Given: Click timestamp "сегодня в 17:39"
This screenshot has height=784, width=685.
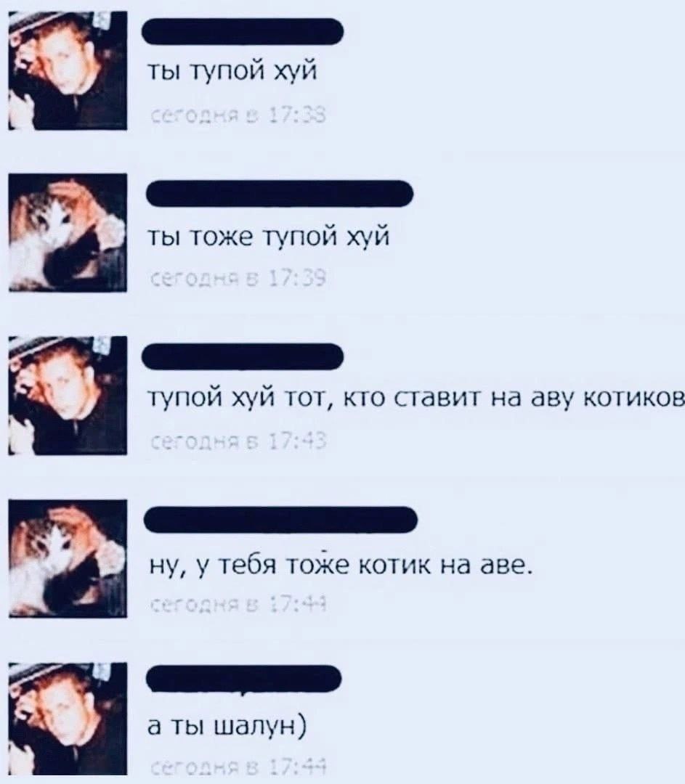Looking at the screenshot, I should [x=238, y=280].
